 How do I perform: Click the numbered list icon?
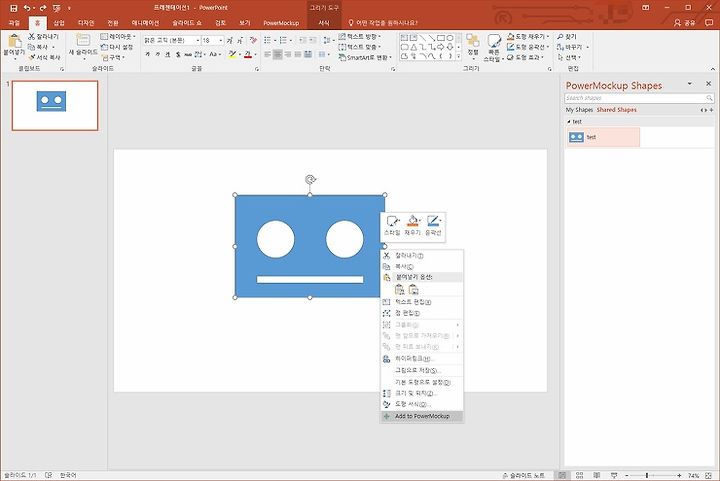click(x=285, y=40)
